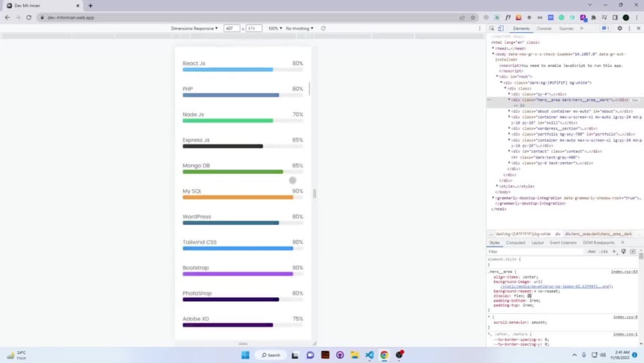The width and height of the screenshot is (644, 363).
Task: Open the Windows Start menu
Action: pos(245,355)
